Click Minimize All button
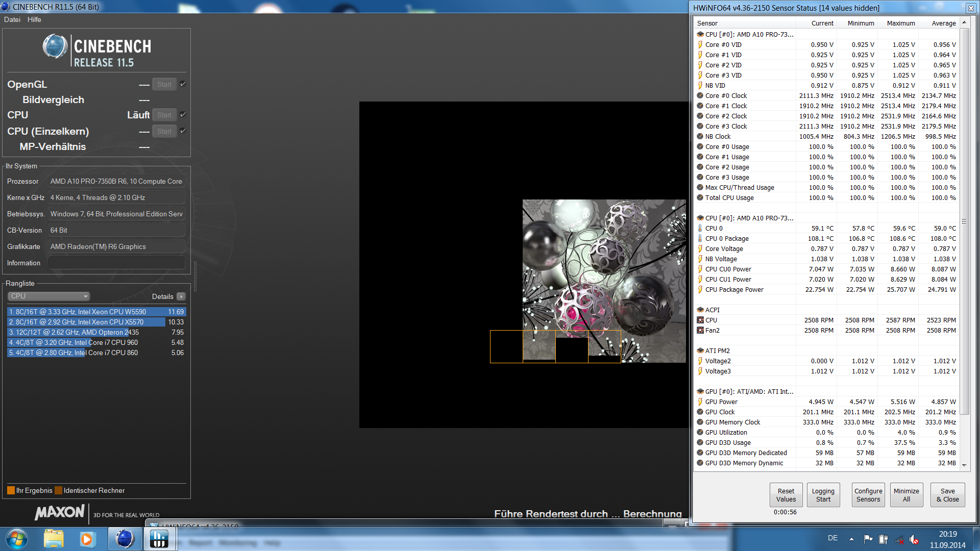Image resolution: width=980 pixels, height=551 pixels. click(906, 495)
